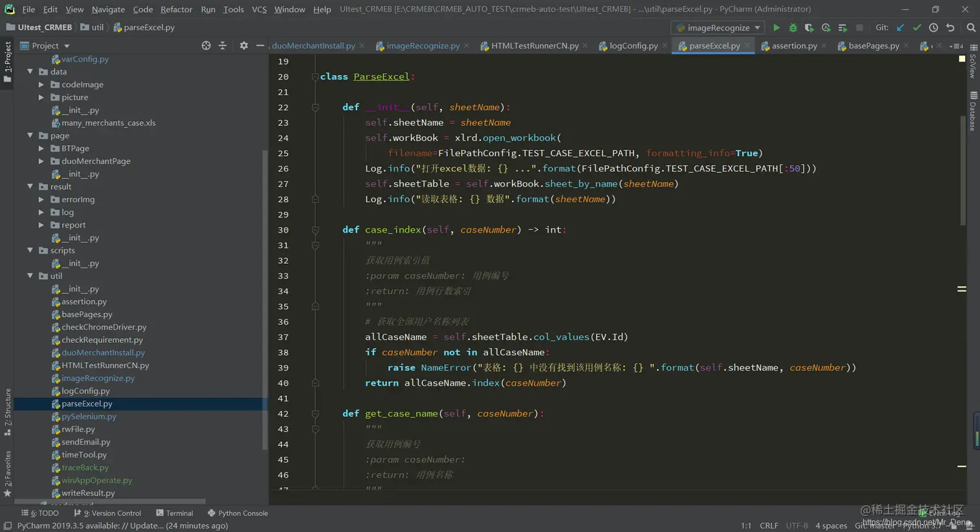Screen dimensions: 980x532
Task: Commit changes with Git checkmark
Action: pos(916,28)
